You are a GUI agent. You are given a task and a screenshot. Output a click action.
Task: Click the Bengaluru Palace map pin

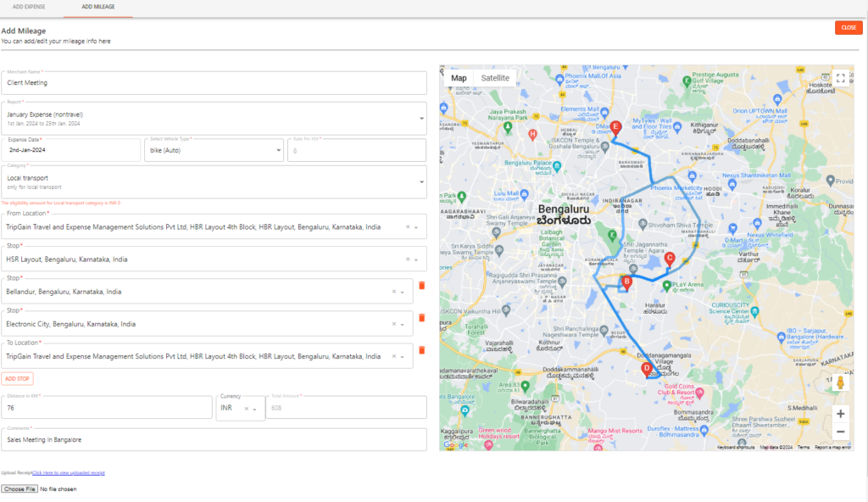coord(557,165)
